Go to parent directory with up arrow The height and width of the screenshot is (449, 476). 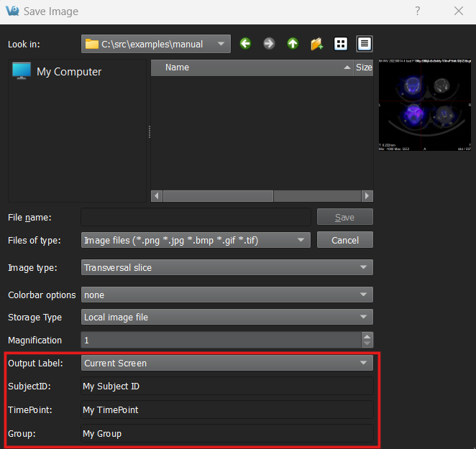(293, 44)
